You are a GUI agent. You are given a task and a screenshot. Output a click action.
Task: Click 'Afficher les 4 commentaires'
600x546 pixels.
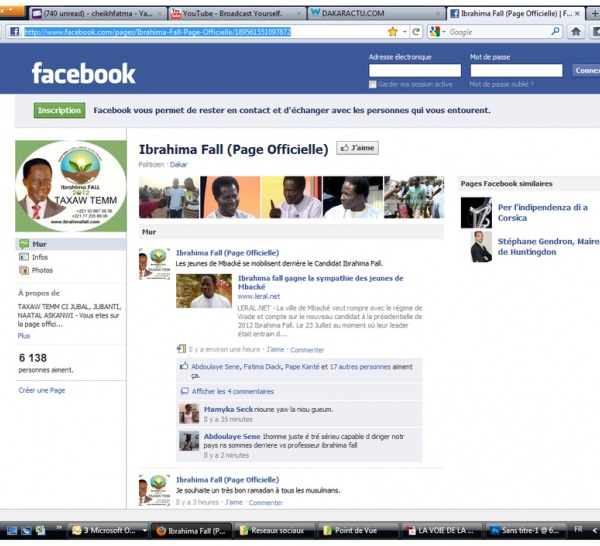[x=233, y=391]
